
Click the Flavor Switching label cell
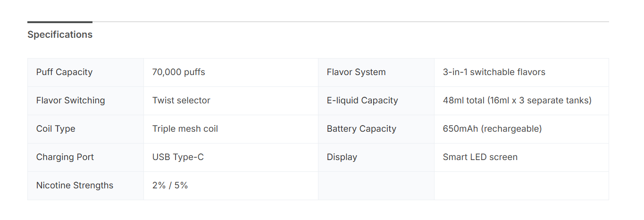click(70, 101)
